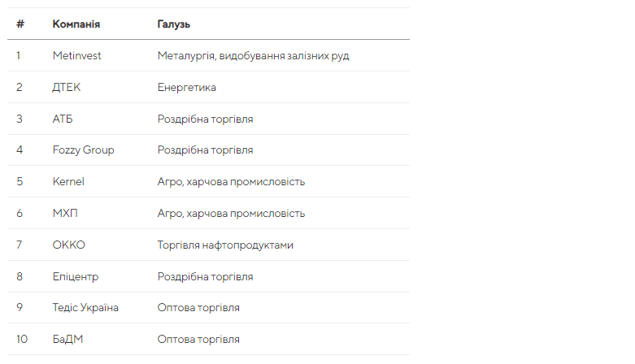The height and width of the screenshot is (364, 635).
Task: Click the ОККО company name
Action: (x=68, y=245)
